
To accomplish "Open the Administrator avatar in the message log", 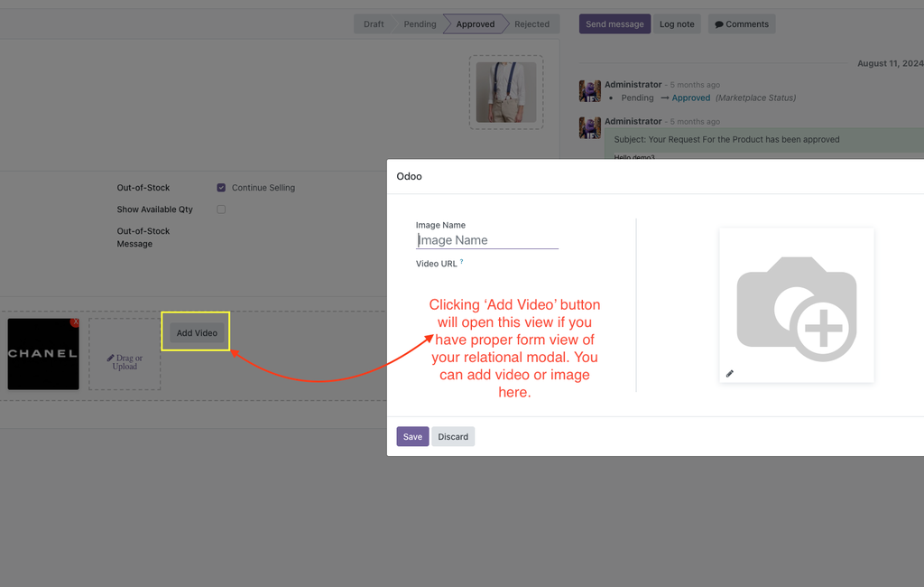I will point(589,90).
